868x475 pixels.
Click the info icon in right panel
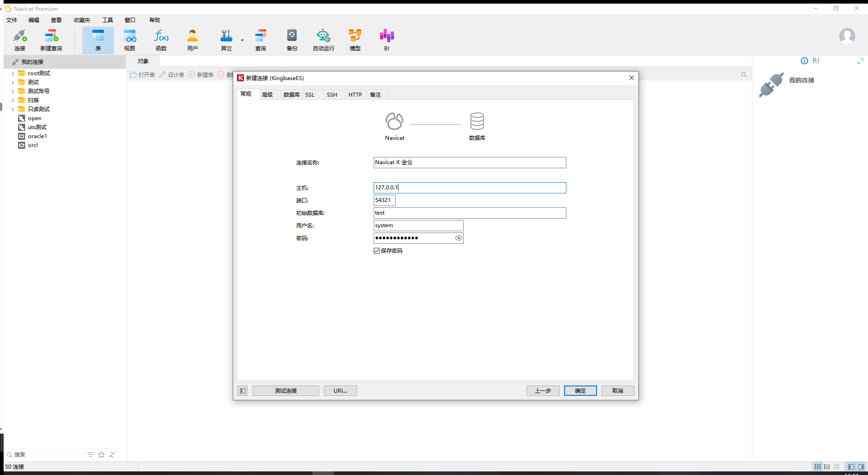(805, 61)
